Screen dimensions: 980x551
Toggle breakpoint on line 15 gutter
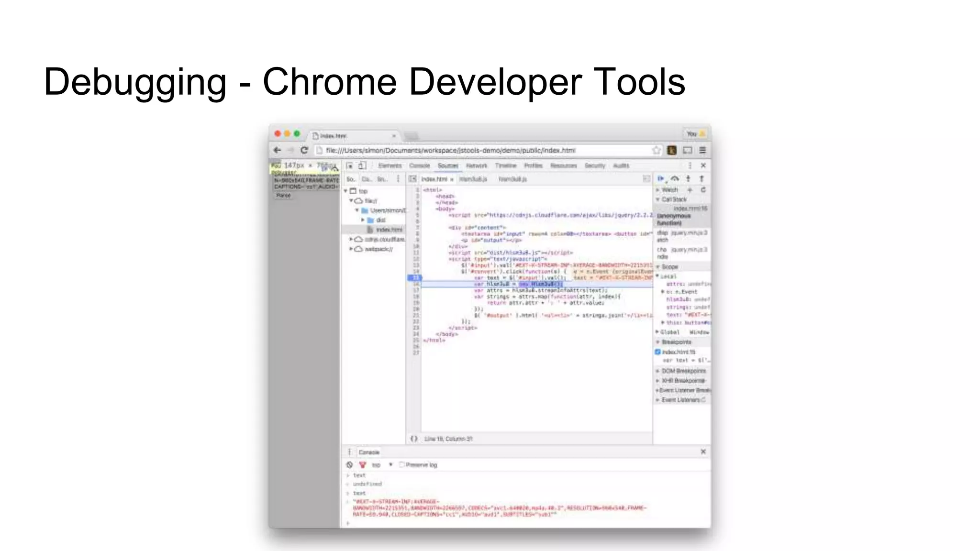[414, 277]
